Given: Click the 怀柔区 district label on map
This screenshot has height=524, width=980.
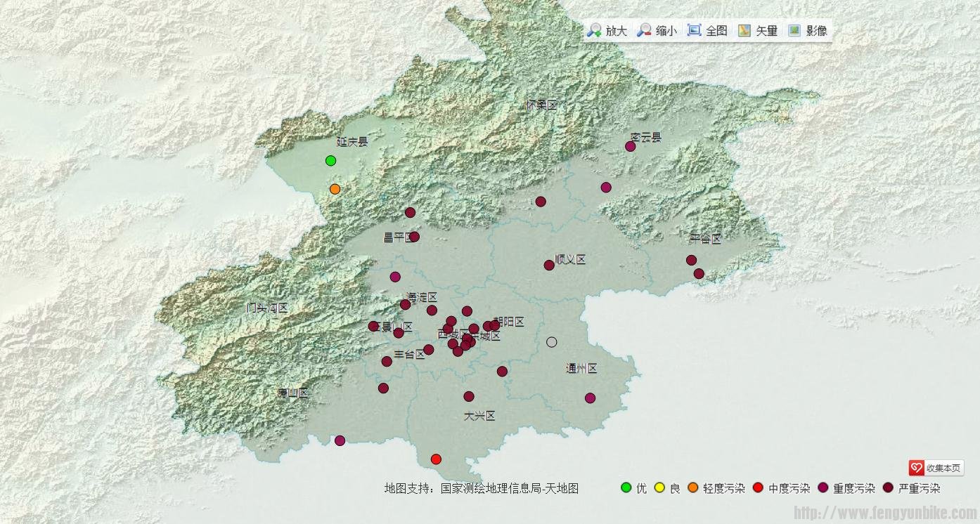Looking at the screenshot, I should [x=541, y=105].
